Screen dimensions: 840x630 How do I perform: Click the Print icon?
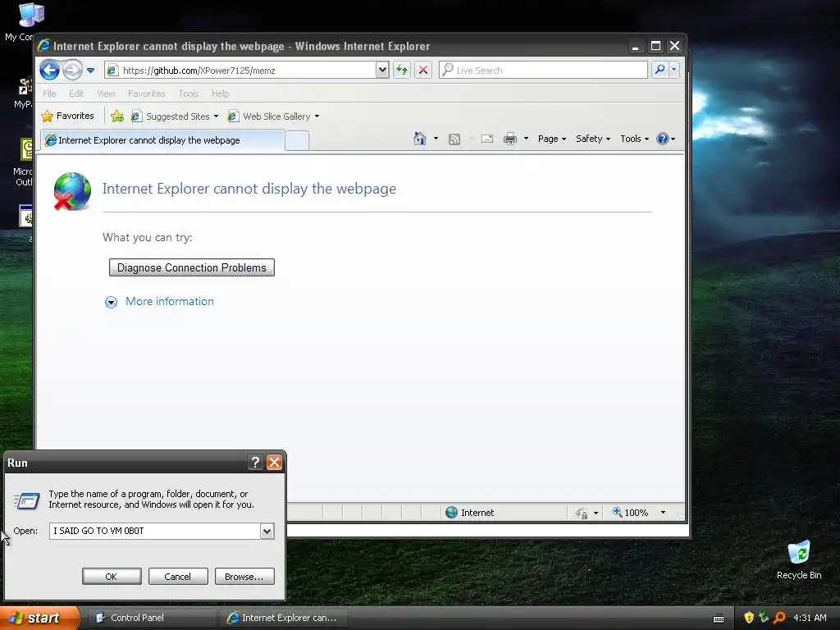point(510,139)
